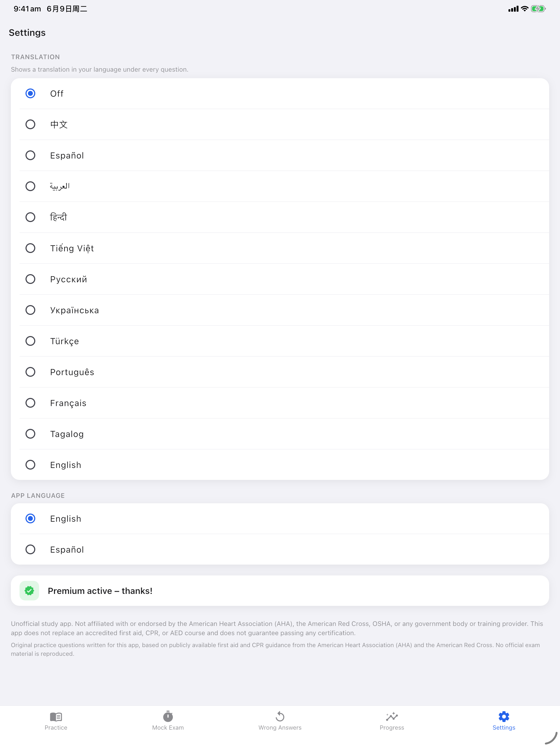Screen dimensions: 560x747
Task: Choose Tiếng Việt translation option
Action: pos(280,248)
